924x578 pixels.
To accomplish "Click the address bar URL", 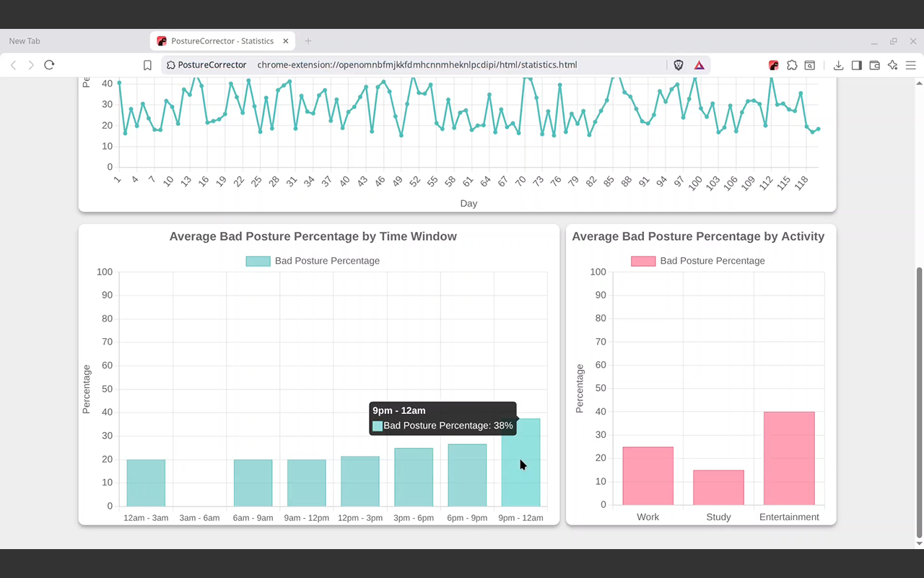I will click(417, 65).
